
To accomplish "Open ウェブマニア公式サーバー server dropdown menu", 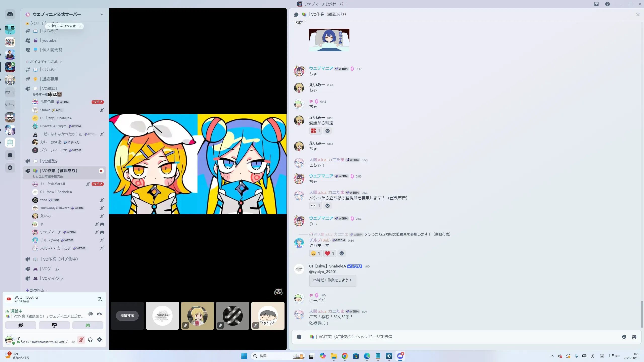I will pyautogui.click(x=102, y=14).
